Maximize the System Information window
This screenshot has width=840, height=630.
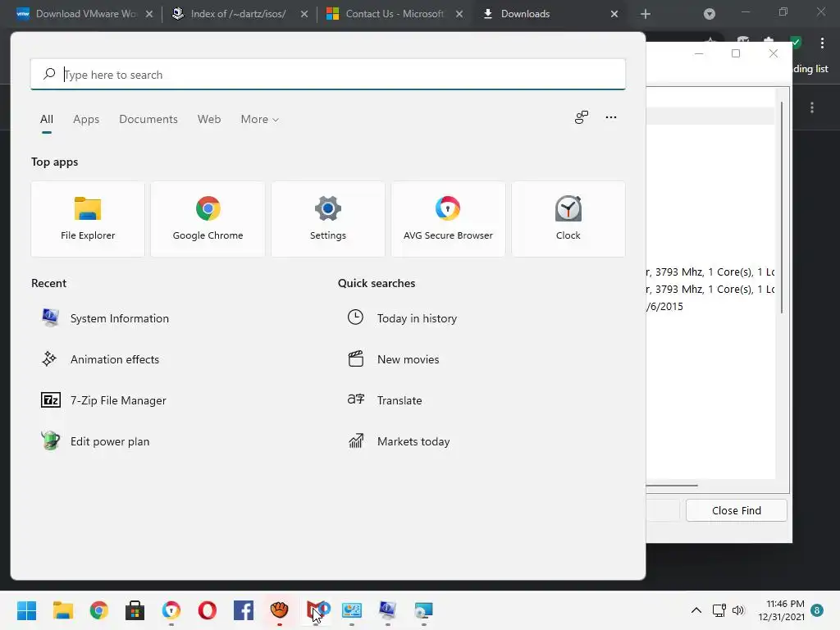736,53
